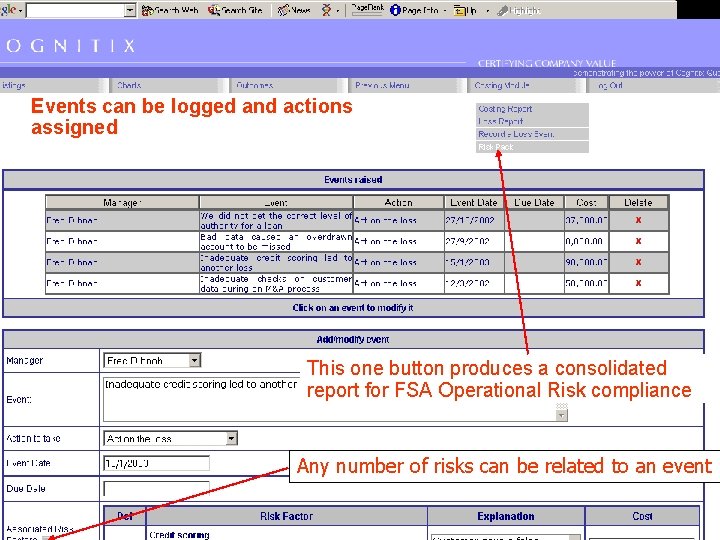Select event 'Bad data caused an overdrawn account'
Image resolution: width=720 pixels, height=540 pixels.
click(x=276, y=242)
